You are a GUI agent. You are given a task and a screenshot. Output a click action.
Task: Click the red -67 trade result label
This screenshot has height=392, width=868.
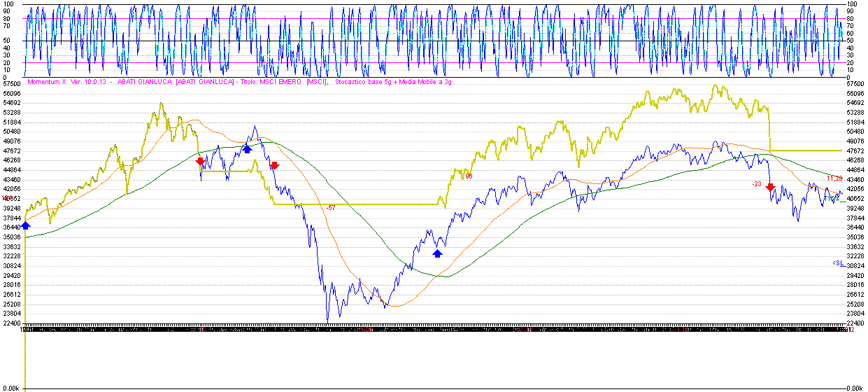(x=331, y=207)
